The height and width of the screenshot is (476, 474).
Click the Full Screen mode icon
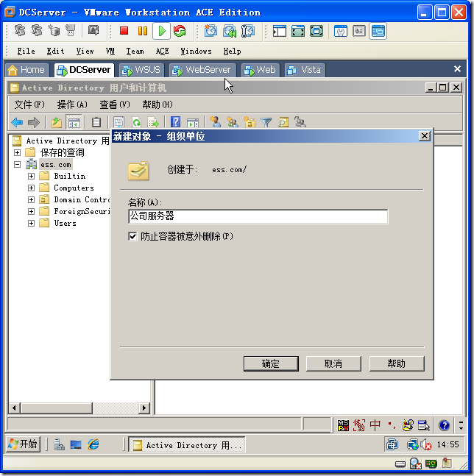[x=298, y=31]
